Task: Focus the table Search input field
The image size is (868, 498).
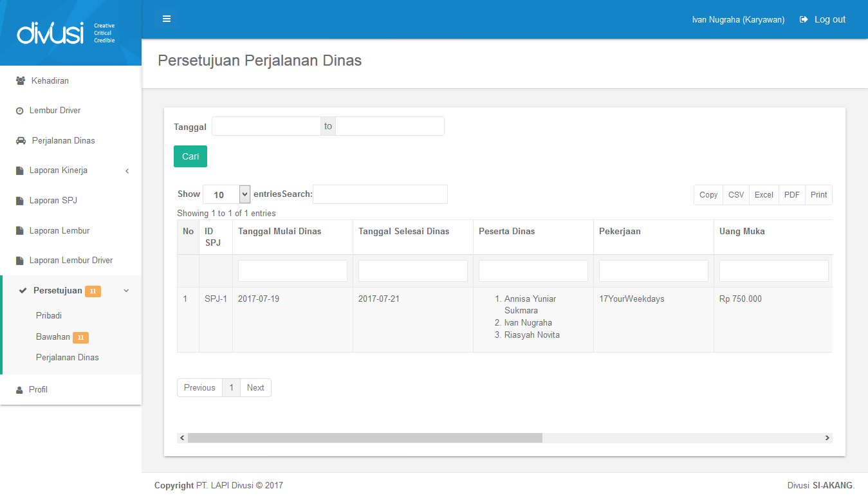Action: [380, 194]
